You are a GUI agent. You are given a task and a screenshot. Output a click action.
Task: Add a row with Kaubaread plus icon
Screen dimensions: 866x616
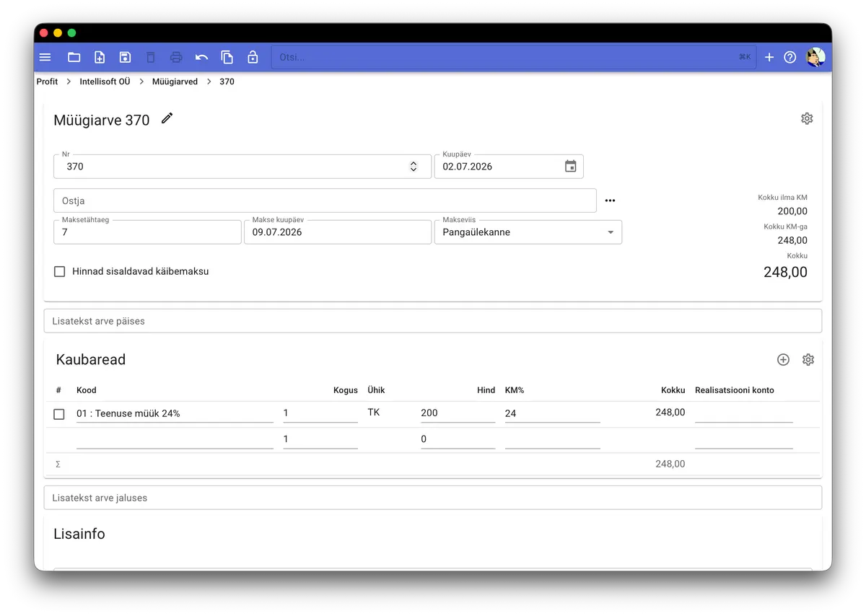point(783,359)
